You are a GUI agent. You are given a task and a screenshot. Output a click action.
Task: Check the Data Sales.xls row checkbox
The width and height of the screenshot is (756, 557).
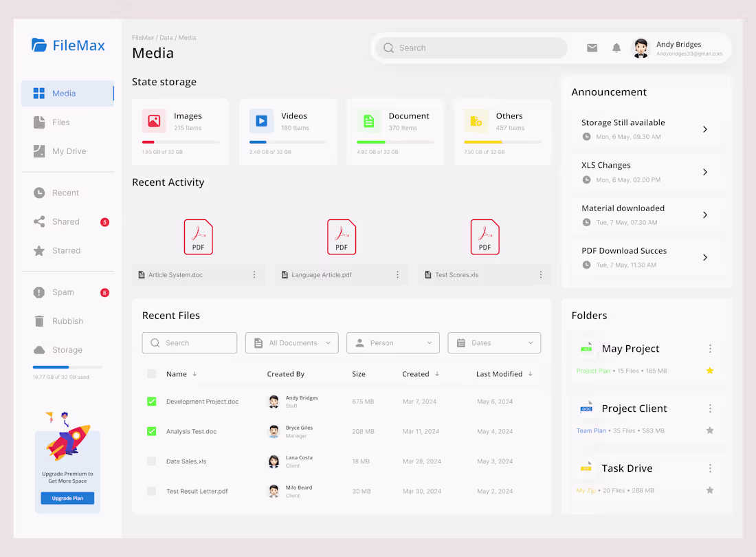pyautogui.click(x=151, y=461)
